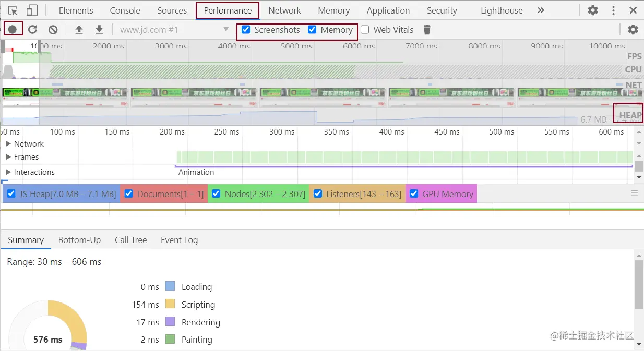Click the Scripting yellow color swatch

click(170, 304)
